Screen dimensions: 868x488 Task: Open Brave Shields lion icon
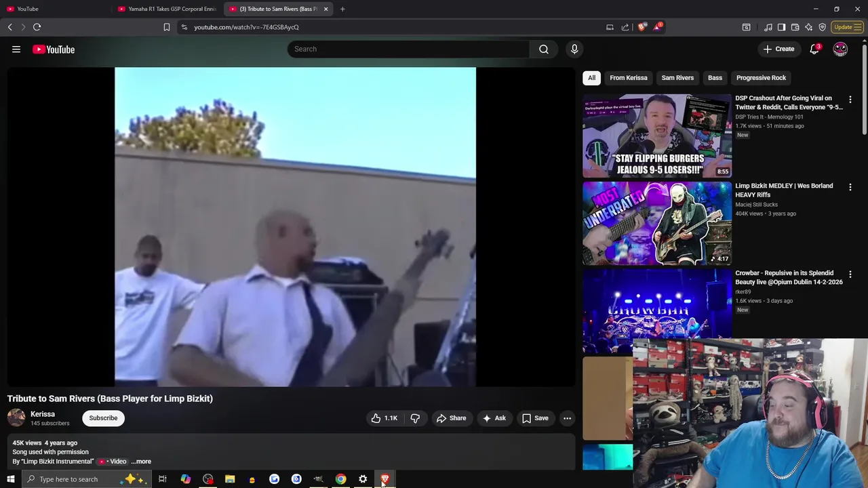(642, 27)
